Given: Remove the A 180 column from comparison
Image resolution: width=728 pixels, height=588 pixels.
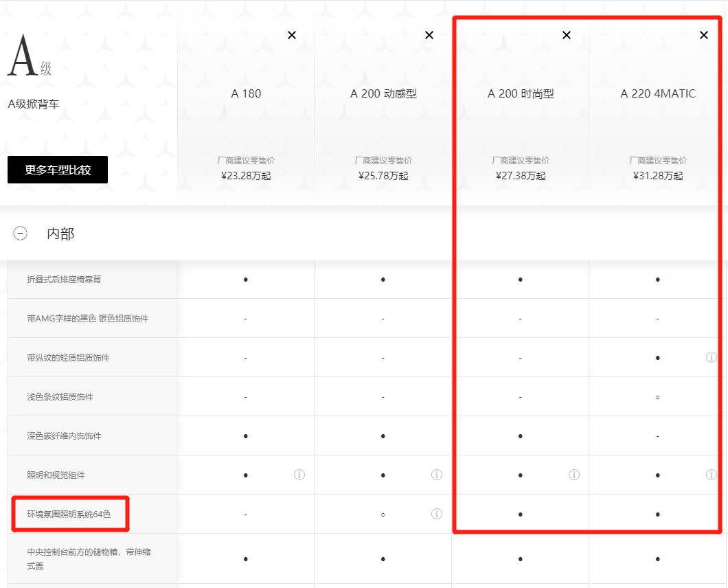Looking at the screenshot, I should tap(292, 35).
